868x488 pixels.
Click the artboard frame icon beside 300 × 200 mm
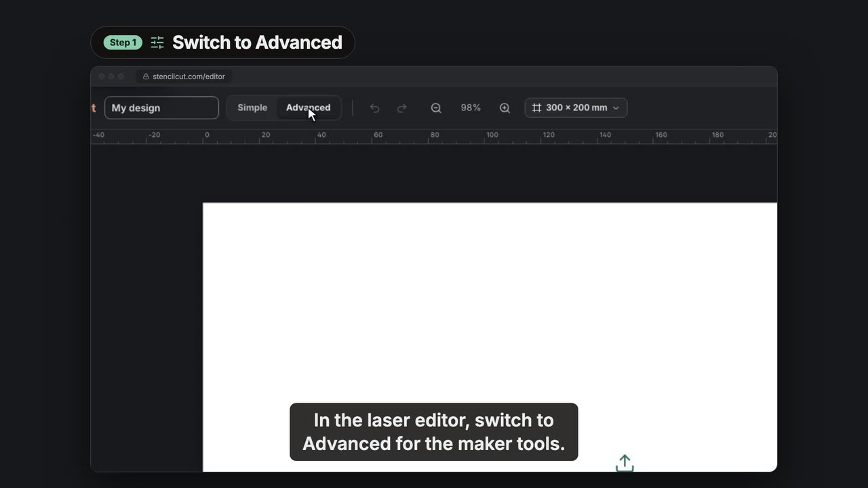point(536,108)
